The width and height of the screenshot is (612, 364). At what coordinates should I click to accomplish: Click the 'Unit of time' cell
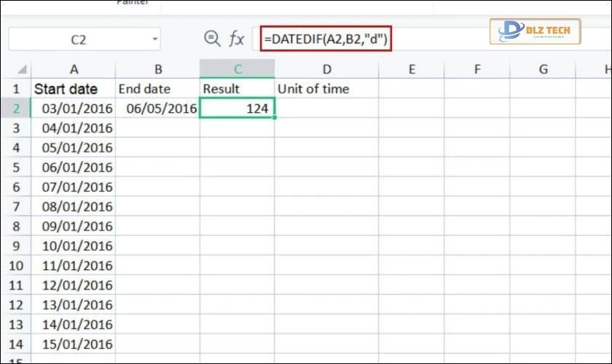click(x=326, y=89)
